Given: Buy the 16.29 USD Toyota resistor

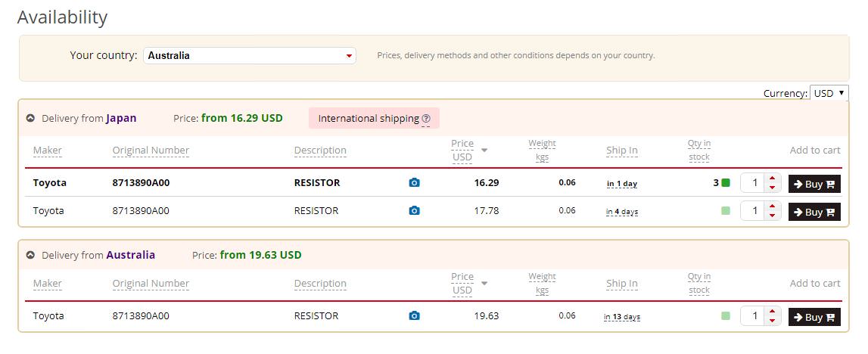Looking at the screenshot, I should (814, 184).
